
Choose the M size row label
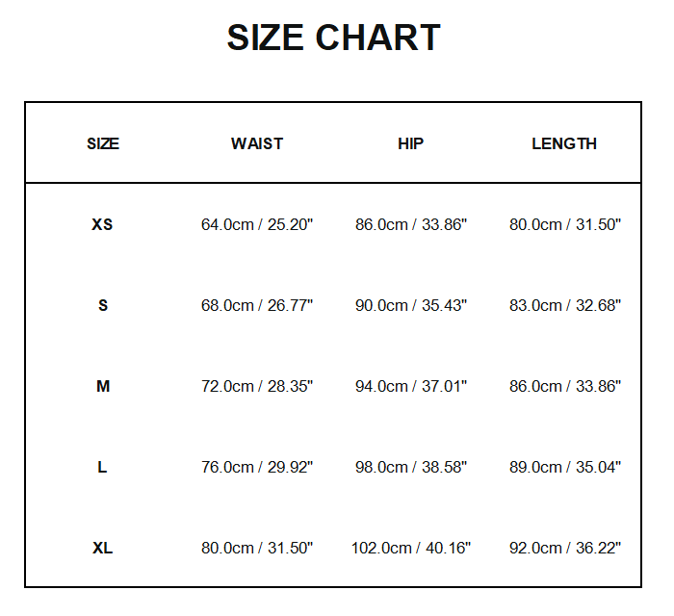click(x=103, y=386)
